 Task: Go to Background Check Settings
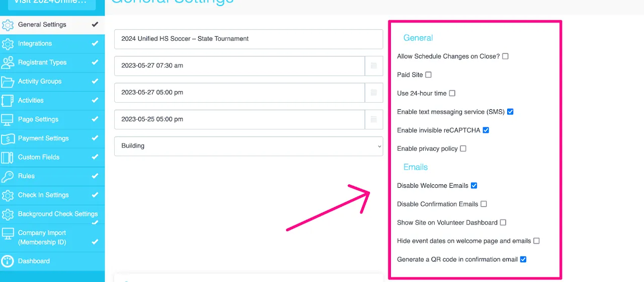tap(52, 214)
